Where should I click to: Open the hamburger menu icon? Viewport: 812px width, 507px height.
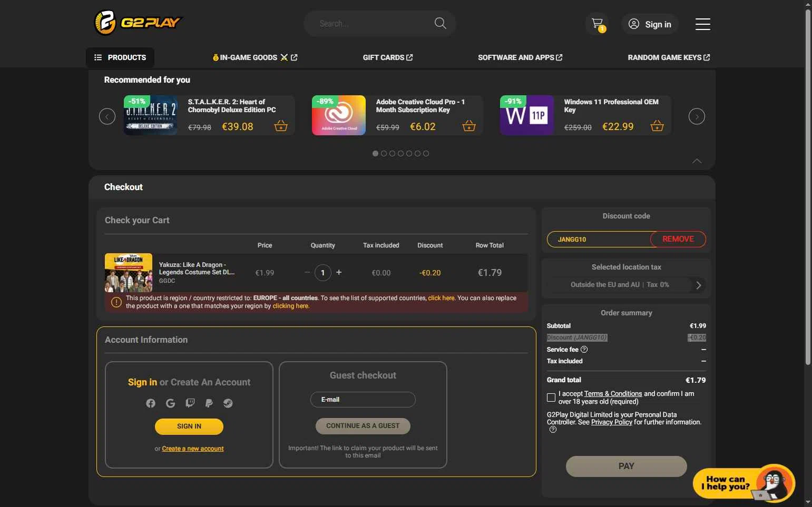point(702,24)
